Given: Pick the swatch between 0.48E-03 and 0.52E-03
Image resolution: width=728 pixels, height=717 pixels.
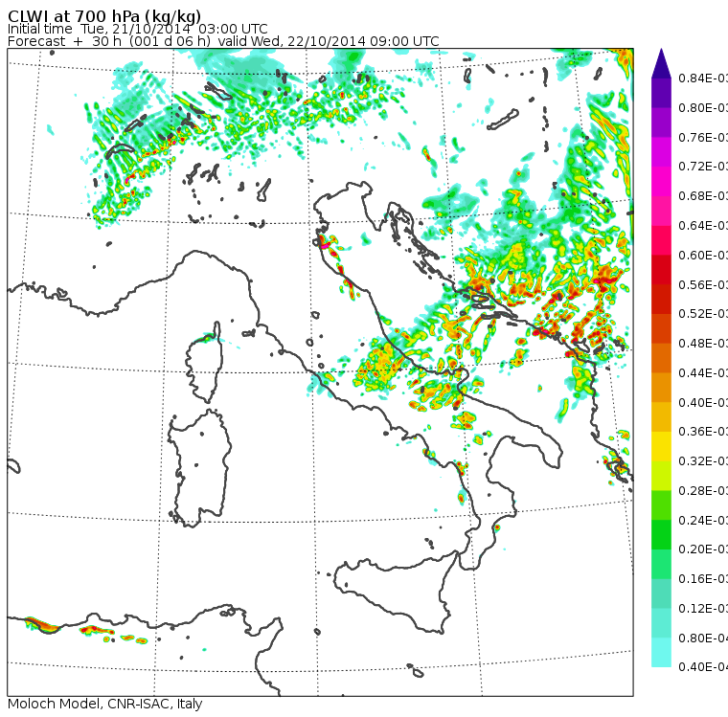Looking at the screenshot, I should (x=661, y=328).
